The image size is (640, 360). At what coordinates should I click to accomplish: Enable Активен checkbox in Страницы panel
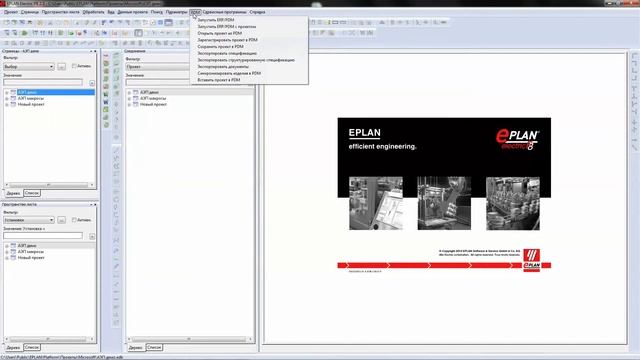point(74,66)
